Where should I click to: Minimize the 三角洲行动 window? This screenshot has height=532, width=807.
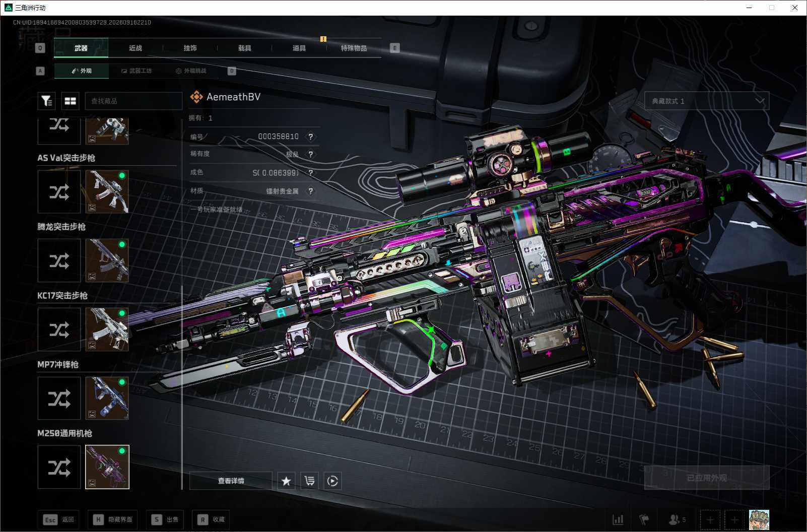pos(748,8)
